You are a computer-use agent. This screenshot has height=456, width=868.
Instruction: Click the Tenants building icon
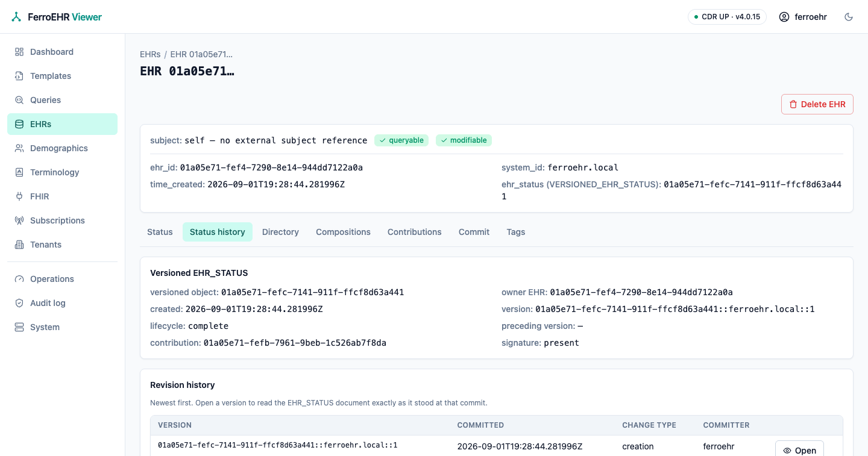tap(19, 245)
